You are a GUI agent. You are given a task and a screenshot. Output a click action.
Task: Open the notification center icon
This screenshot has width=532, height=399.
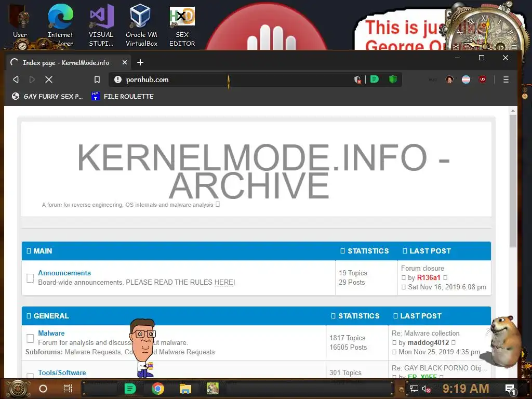coord(510,389)
